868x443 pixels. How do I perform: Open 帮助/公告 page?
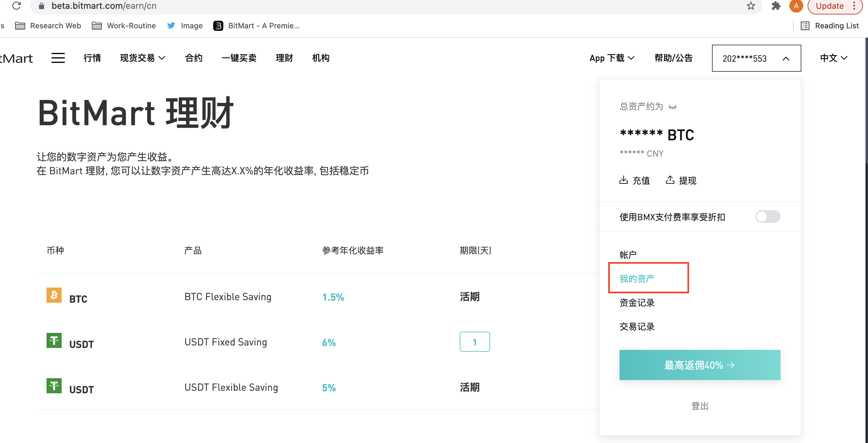pos(674,58)
